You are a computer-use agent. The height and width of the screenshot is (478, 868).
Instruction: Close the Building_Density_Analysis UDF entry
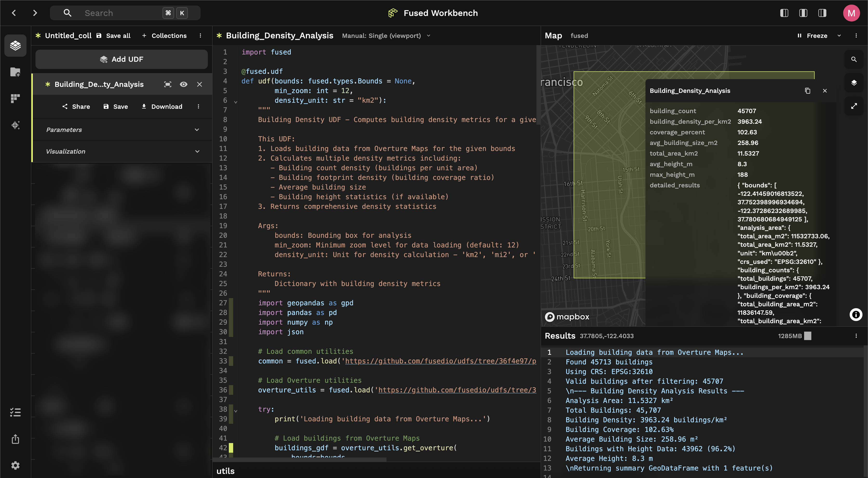pyautogui.click(x=199, y=84)
